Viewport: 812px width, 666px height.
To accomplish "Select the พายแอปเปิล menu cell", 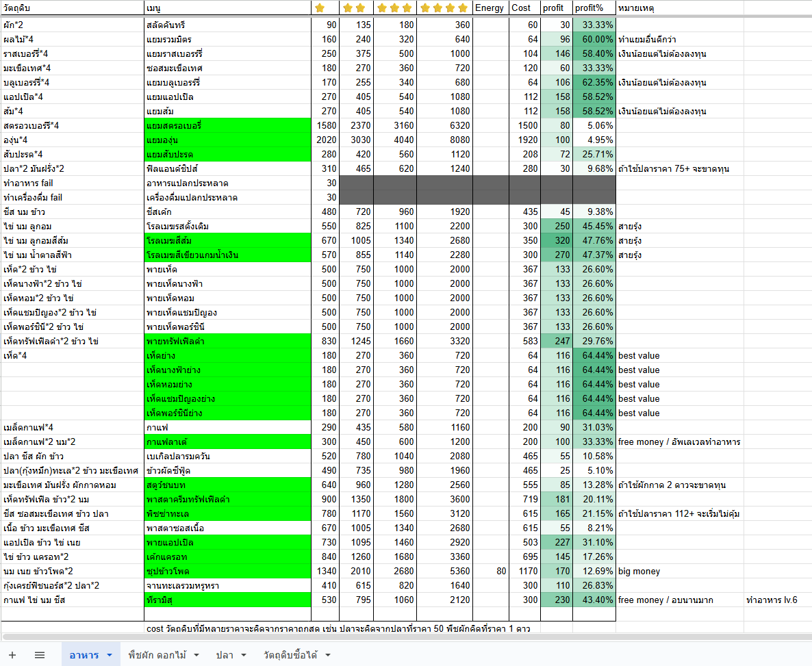I will coord(228,542).
